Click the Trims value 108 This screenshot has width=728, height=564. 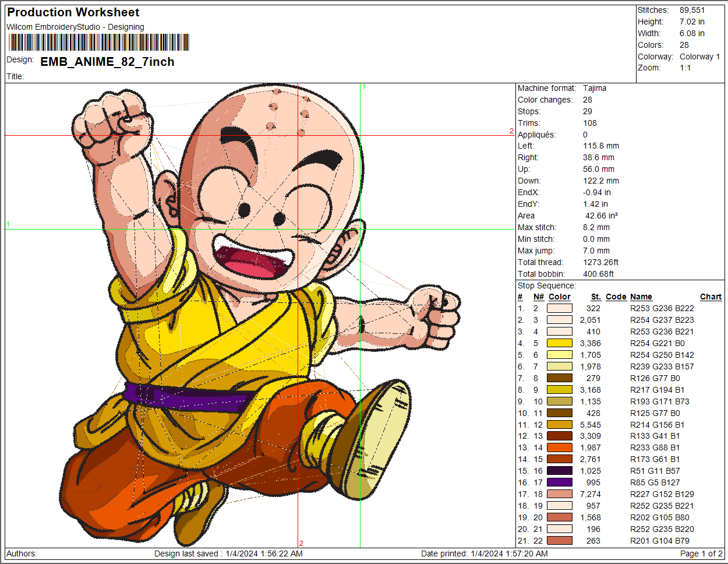[591, 123]
